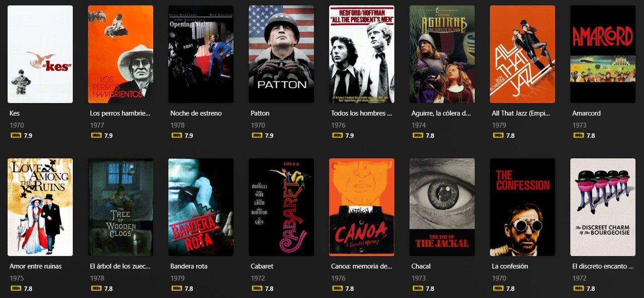Click the IMDb icon under Amarcord

click(x=578, y=136)
